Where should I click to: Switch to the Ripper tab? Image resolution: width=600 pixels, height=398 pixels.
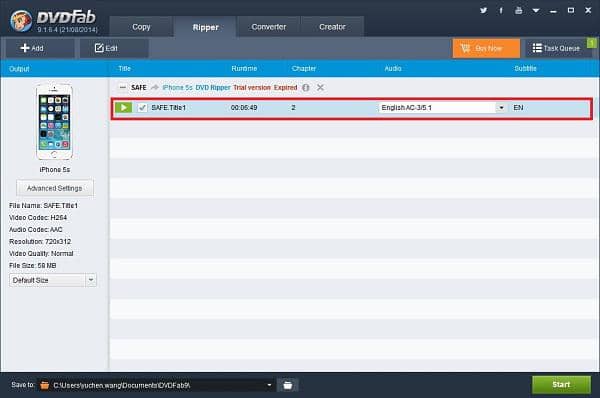coord(205,27)
